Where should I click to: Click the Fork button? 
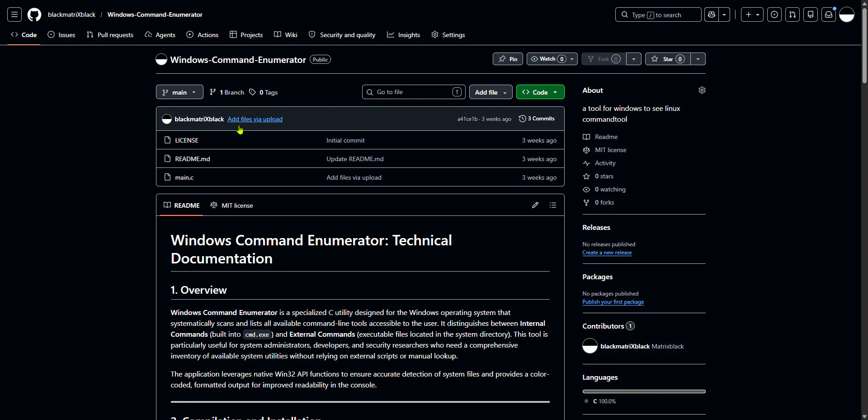pyautogui.click(x=604, y=59)
